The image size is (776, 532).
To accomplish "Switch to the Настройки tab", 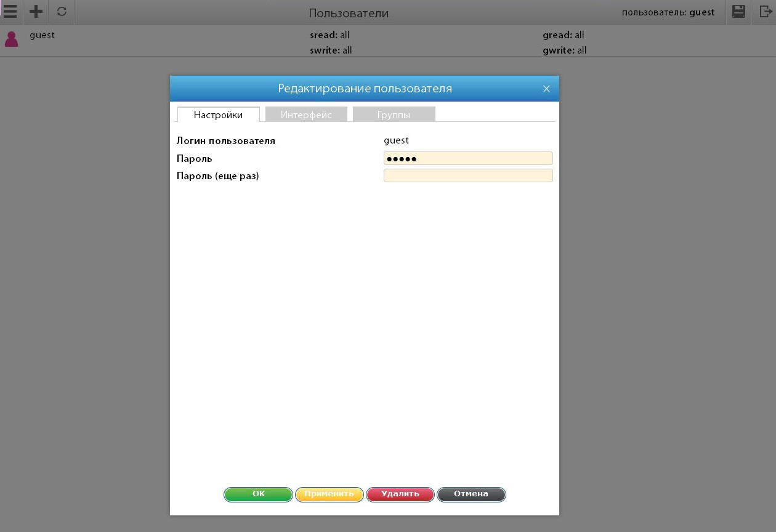I will pyautogui.click(x=218, y=115).
